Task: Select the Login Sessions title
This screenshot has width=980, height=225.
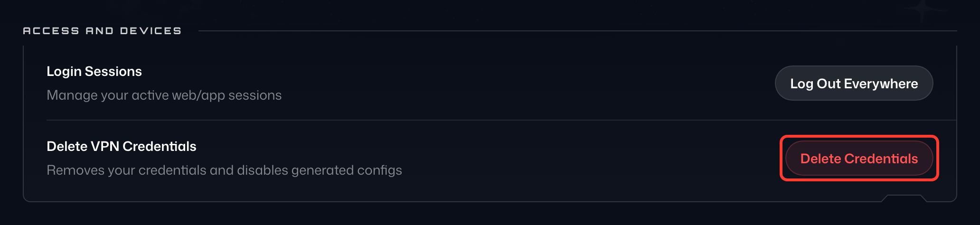Action: 94,71
